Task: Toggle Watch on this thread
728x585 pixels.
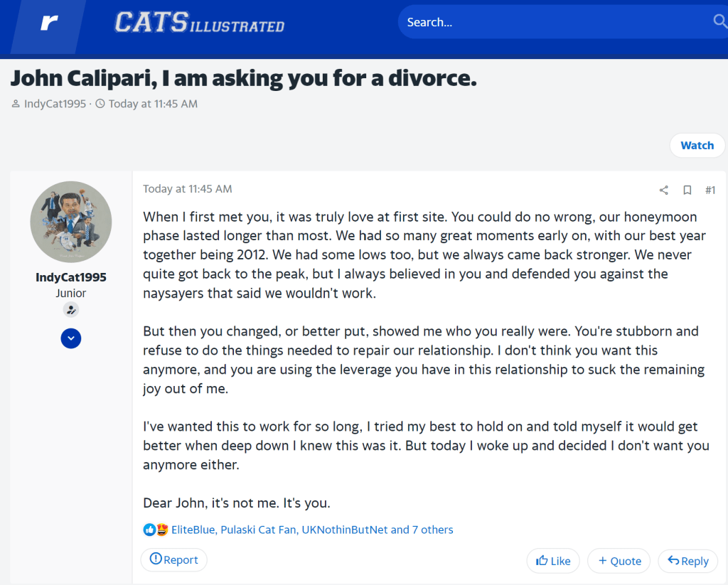Action: tap(697, 145)
